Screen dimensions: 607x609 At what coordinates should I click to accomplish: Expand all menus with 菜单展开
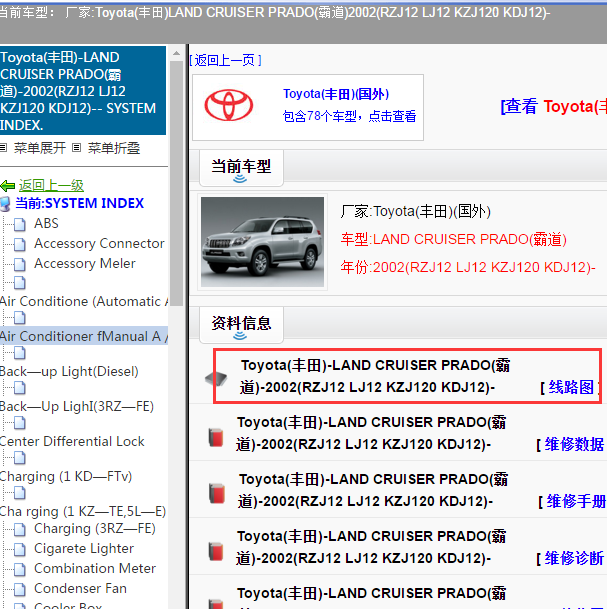pos(40,148)
